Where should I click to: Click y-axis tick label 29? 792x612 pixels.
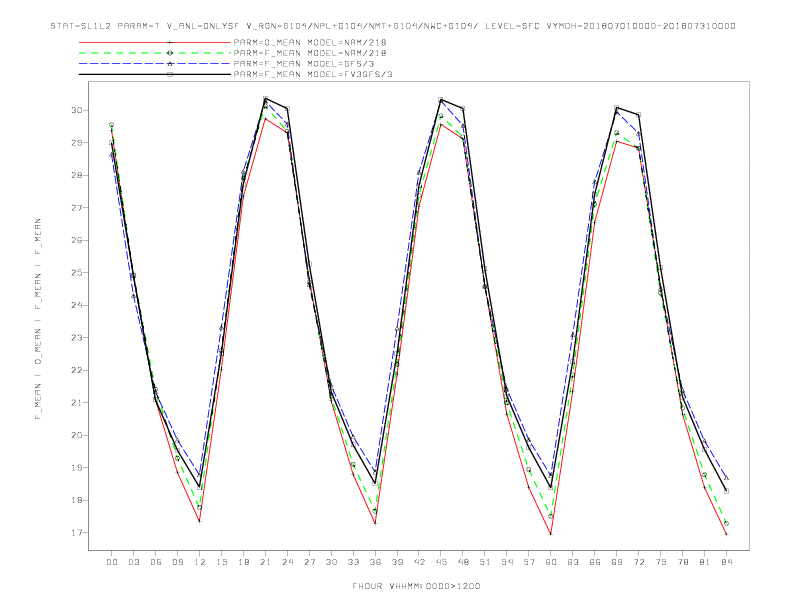tap(77, 143)
